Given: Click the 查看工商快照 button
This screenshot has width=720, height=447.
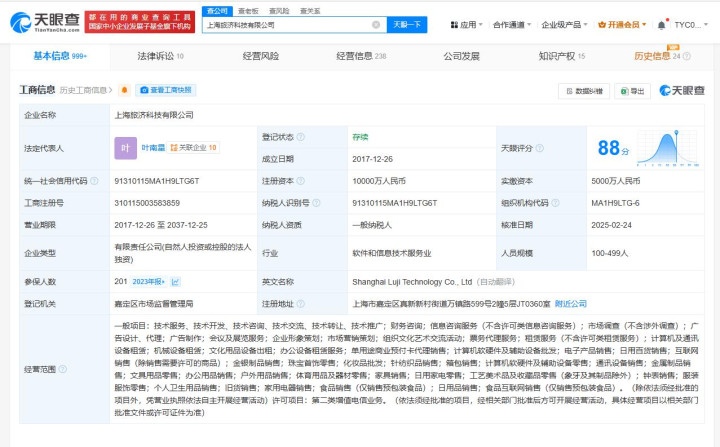Looking at the screenshot, I should pos(166,90).
